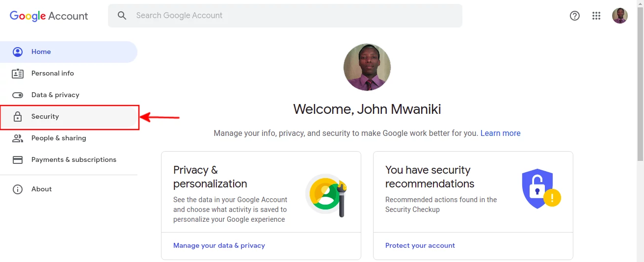Viewport: 644px width, 262px height.
Task: Click the large profile photo
Action: pos(367,67)
